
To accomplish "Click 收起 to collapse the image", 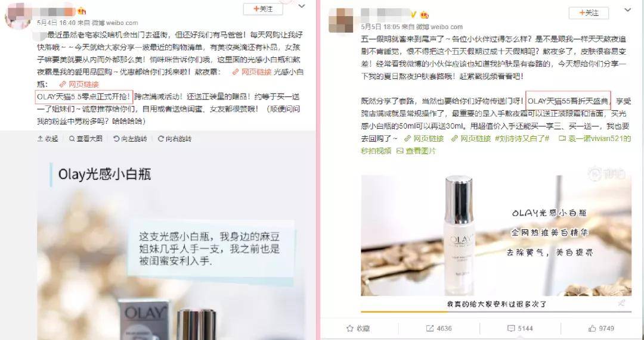I will point(48,139).
